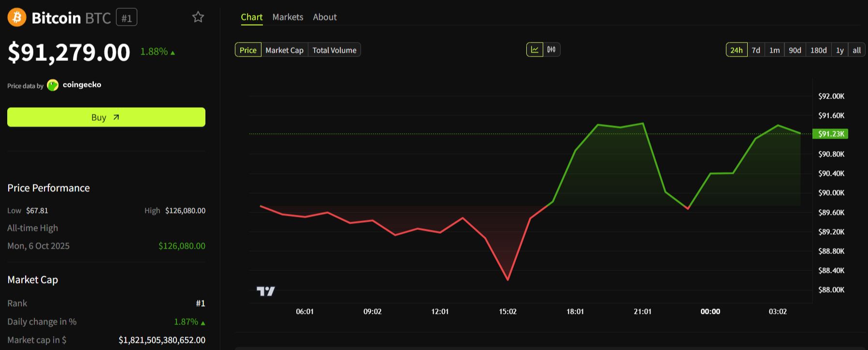Screen dimensions: 868x350
Task: Click arrow icon on Buy button
Action: (116, 117)
